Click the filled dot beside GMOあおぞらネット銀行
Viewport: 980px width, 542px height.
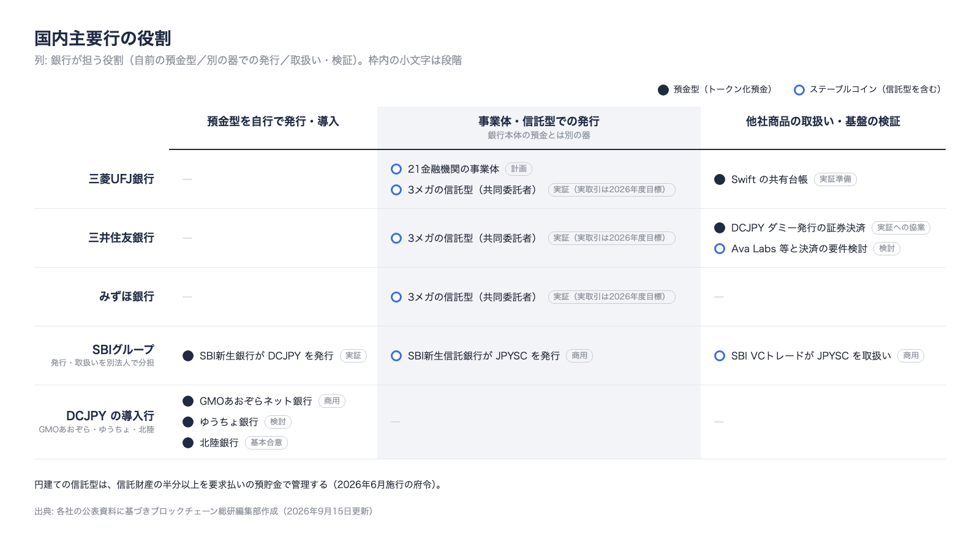[188, 401]
